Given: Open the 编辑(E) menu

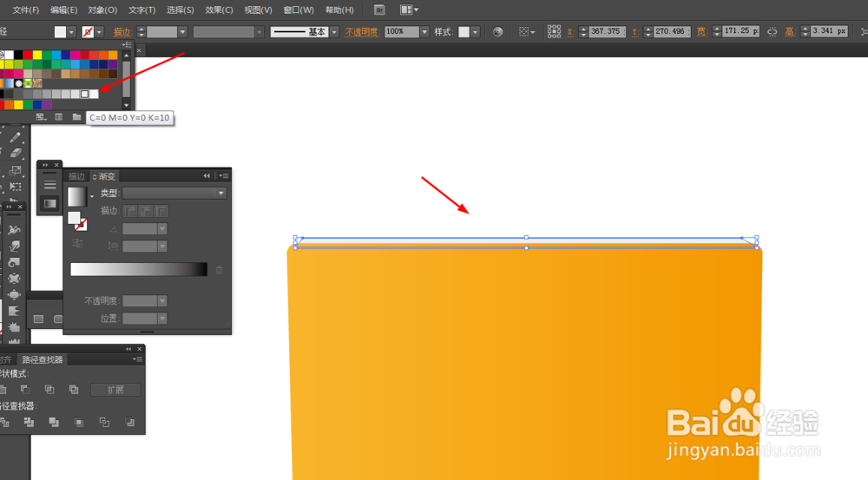Looking at the screenshot, I should 63,10.
